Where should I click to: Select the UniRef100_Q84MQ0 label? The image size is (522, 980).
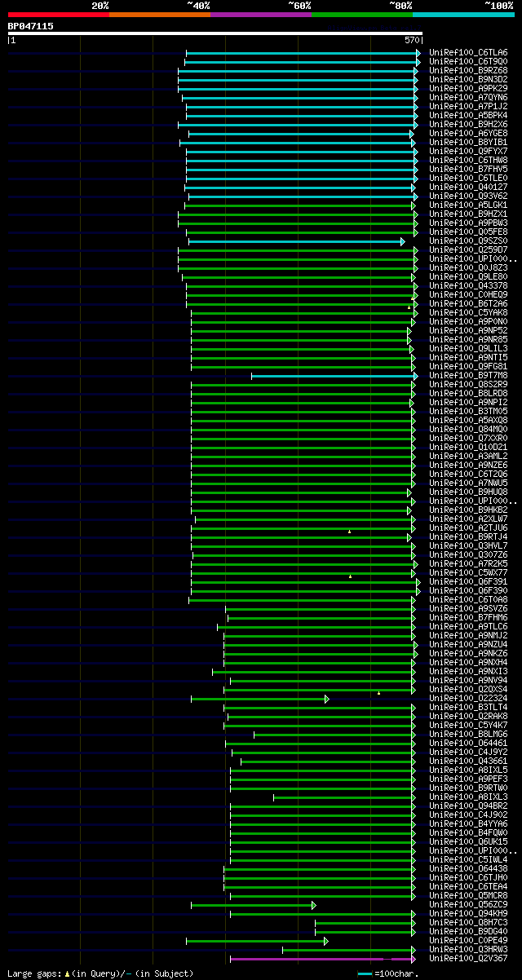[468, 429]
